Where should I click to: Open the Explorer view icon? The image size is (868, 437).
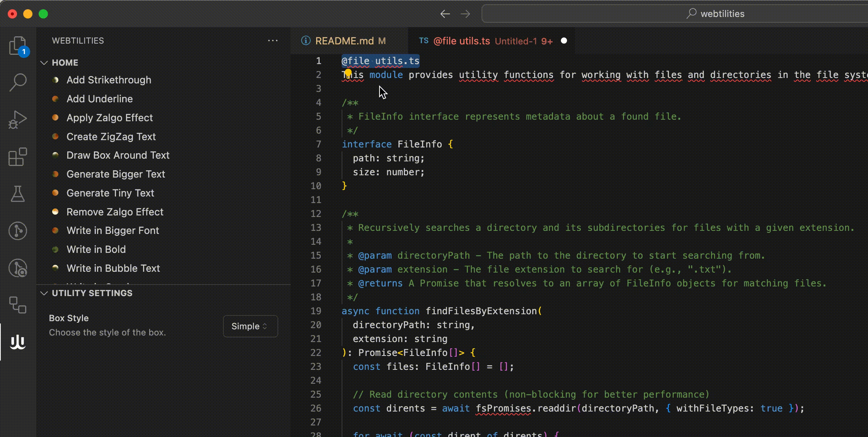[17, 46]
